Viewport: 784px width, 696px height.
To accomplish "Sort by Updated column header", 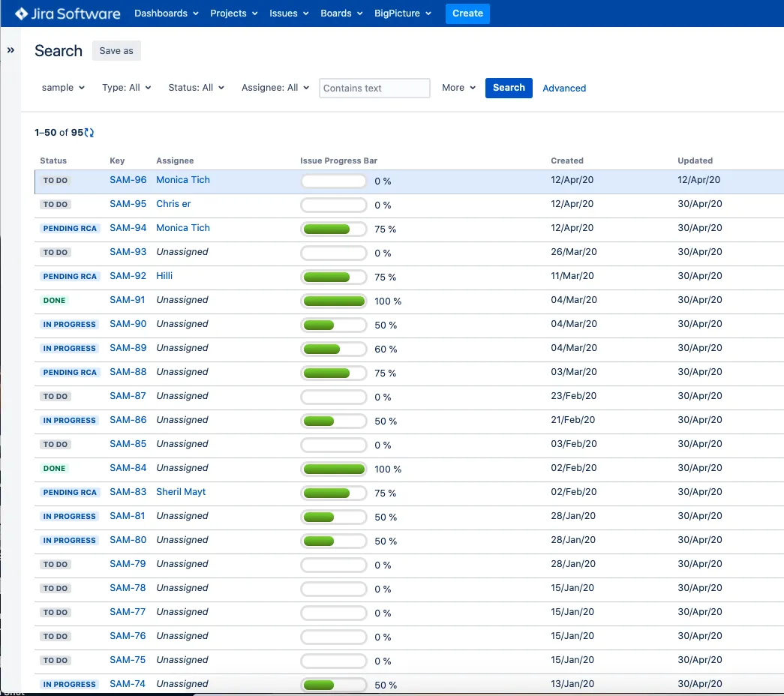I will pos(695,160).
